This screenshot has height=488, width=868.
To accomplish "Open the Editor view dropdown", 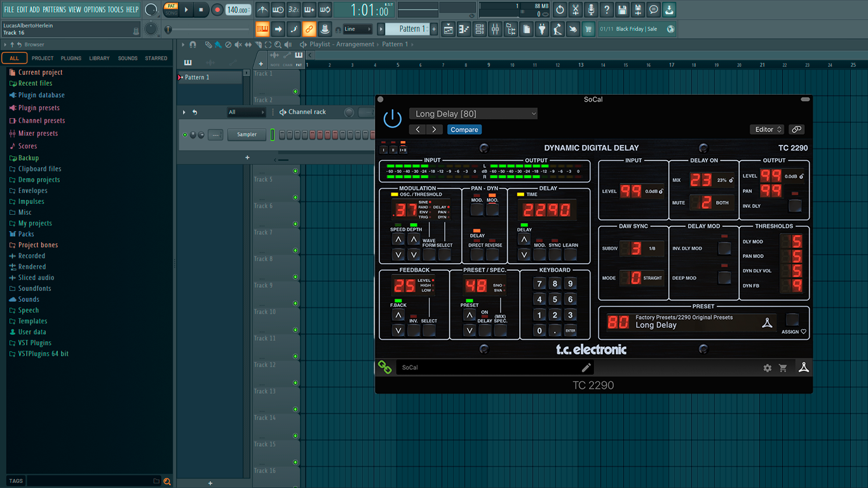I will 767,129.
